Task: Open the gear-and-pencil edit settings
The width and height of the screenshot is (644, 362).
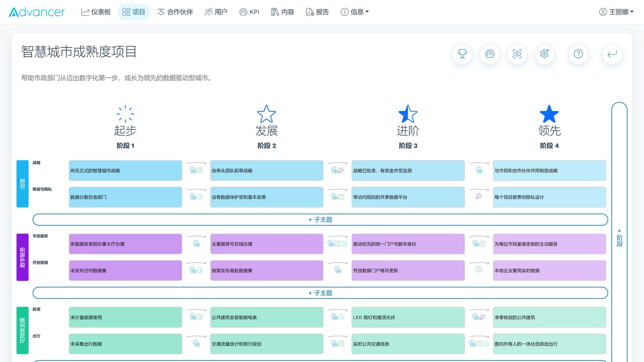Action: pos(545,54)
